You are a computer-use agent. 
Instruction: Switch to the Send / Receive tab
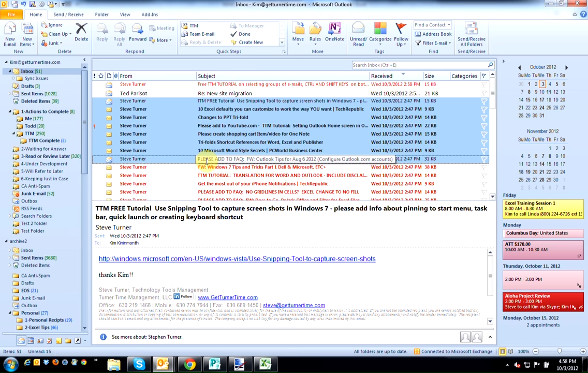pyautogui.click(x=68, y=15)
